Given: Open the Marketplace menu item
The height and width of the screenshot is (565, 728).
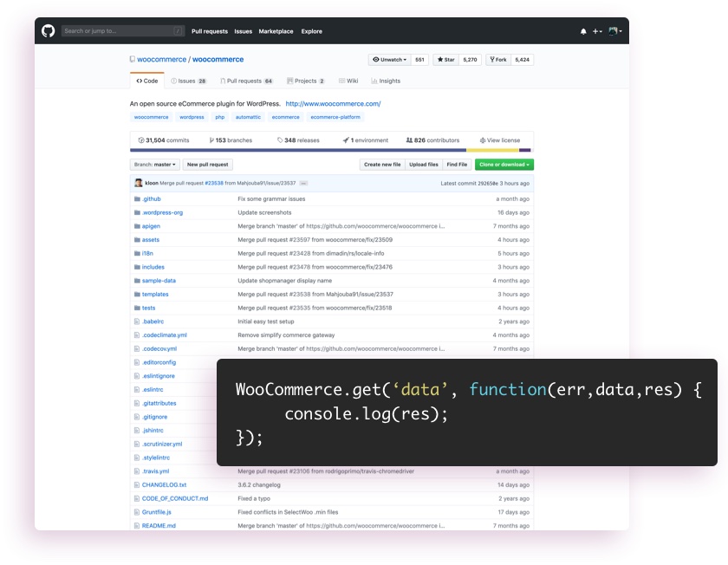Looking at the screenshot, I should [x=275, y=31].
